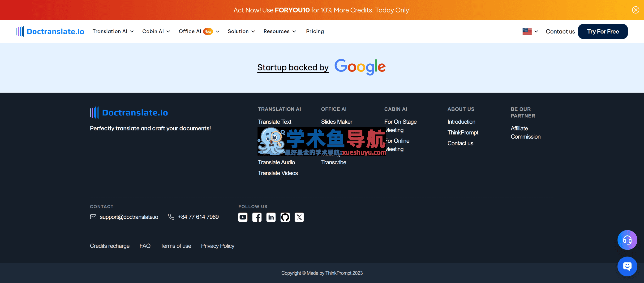
Task: Go to the Pricing page
Action: (315, 31)
